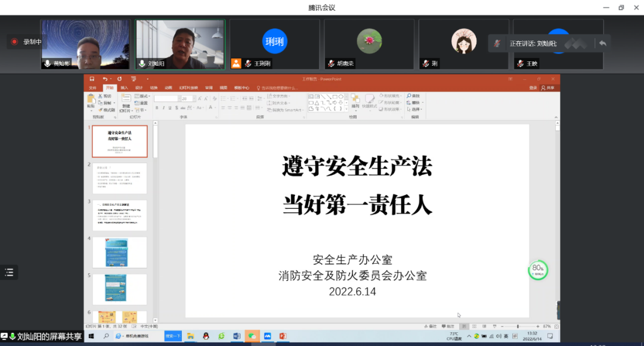Click the 查找 button in ribbon
Screen dimensions: 644x346
415,96
